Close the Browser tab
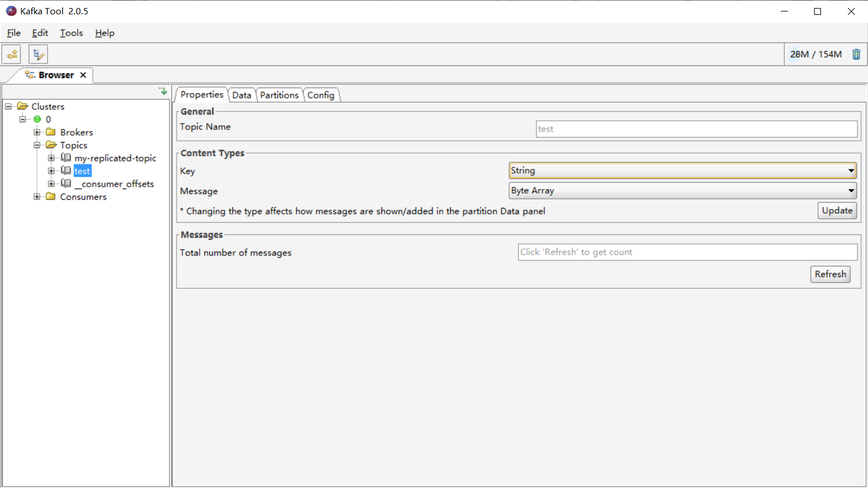The height and width of the screenshot is (488, 868). [x=83, y=75]
